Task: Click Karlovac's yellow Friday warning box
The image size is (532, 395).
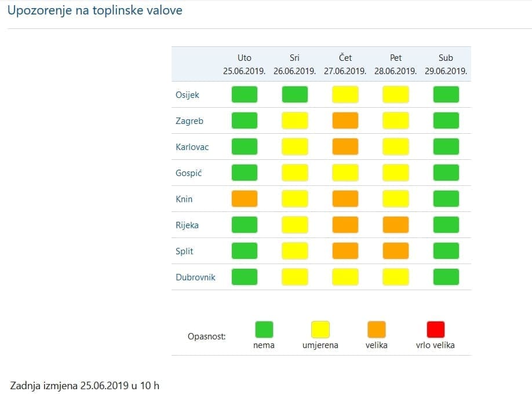Action: click(396, 147)
